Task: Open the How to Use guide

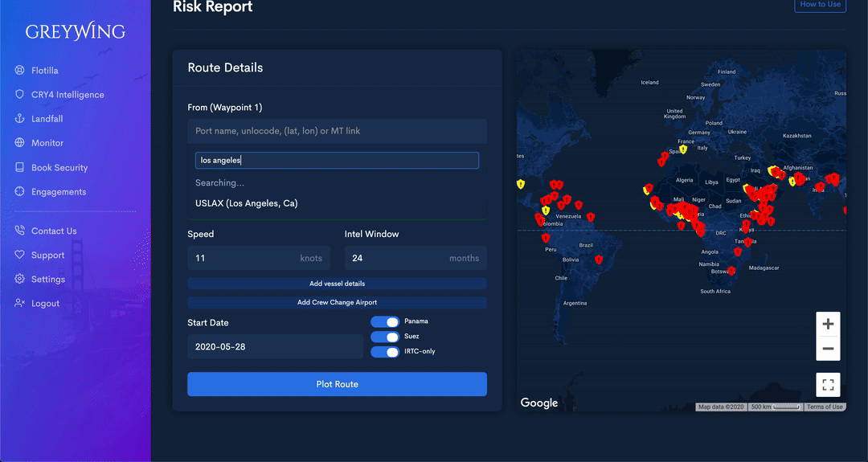Action: (x=820, y=5)
